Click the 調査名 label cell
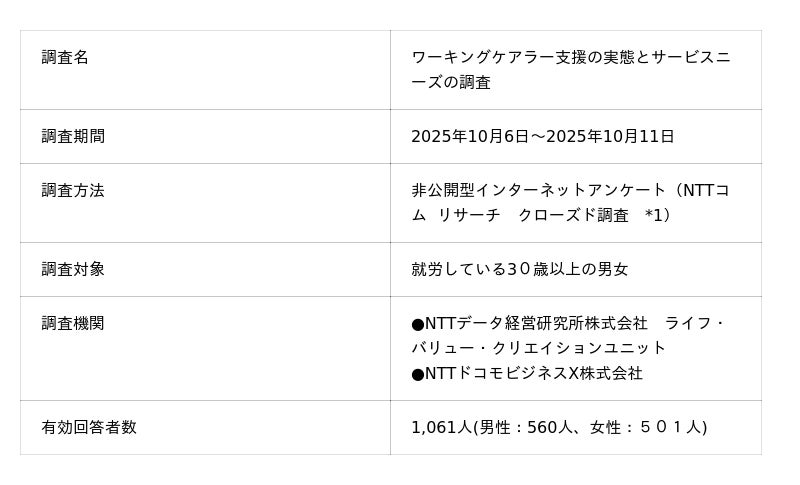Viewport: 800px width, 485px height. [x=65, y=58]
